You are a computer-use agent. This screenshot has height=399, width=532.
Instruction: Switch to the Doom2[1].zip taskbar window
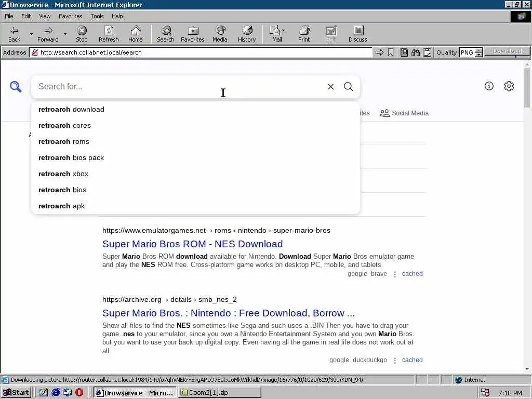[x=220, y=393]
